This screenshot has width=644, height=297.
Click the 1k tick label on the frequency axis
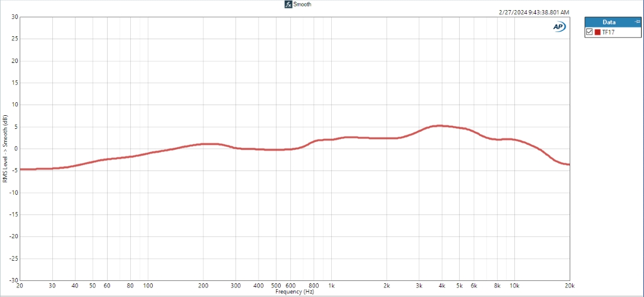[x=331, y=286]
